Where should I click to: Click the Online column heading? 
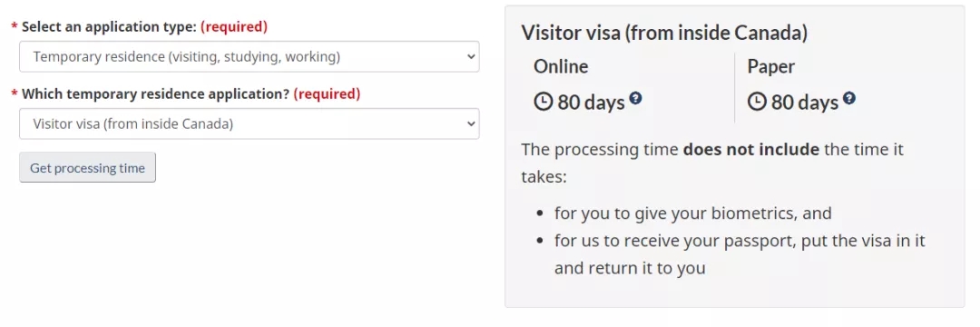pyautogui.click(x=561, y=66)
